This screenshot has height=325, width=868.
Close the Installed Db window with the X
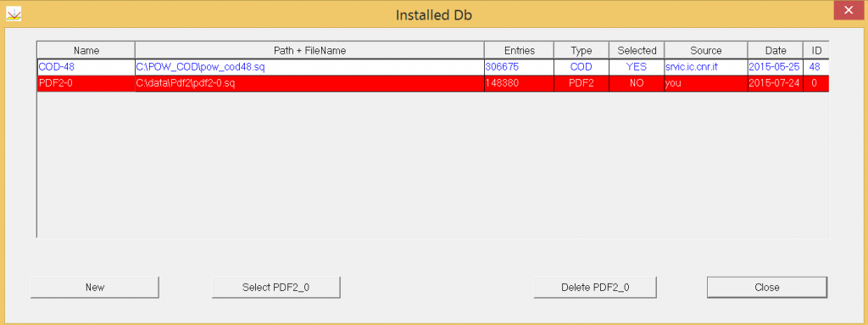click(848, 10)
